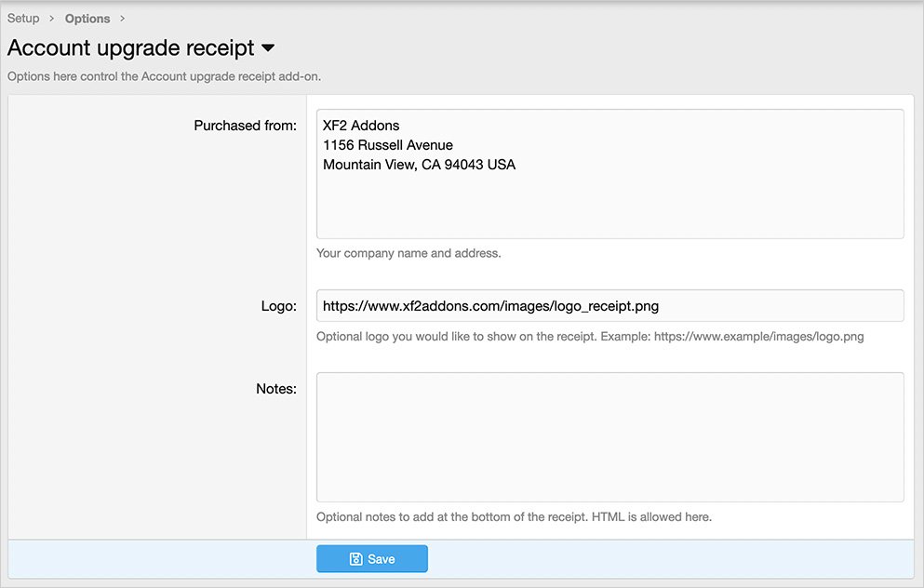The width and height of the screenshot is (924, 588).
Task: Click the "Purchased from:" label
Action: pyautogui.click(x=245, y=126)
